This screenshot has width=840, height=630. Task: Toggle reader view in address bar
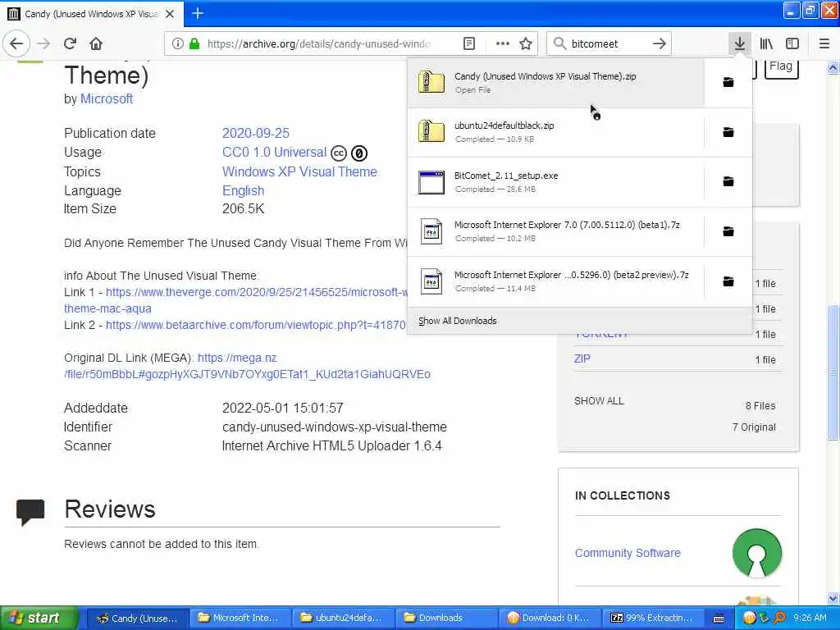point(468,43)
